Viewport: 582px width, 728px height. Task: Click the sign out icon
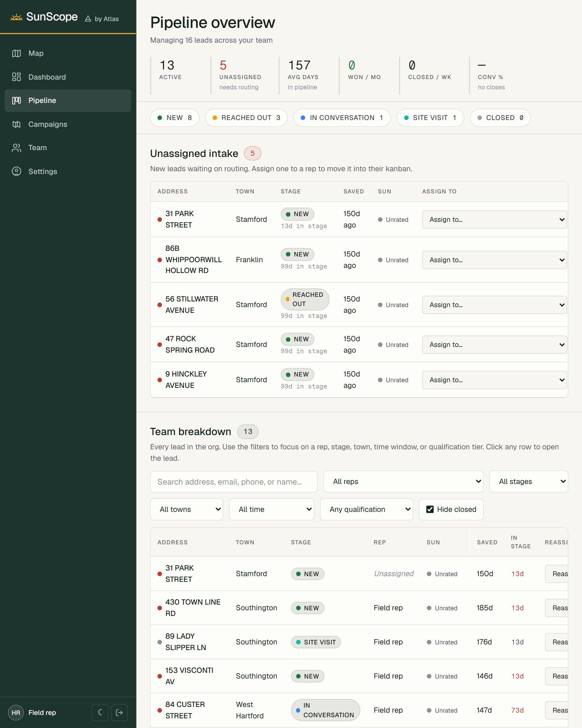click(x=119, y=712)
